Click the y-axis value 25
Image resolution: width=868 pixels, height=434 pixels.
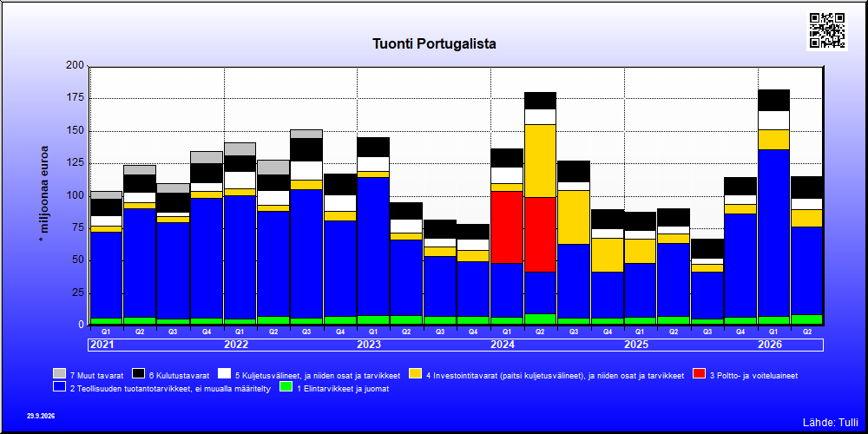pos(77,293)
